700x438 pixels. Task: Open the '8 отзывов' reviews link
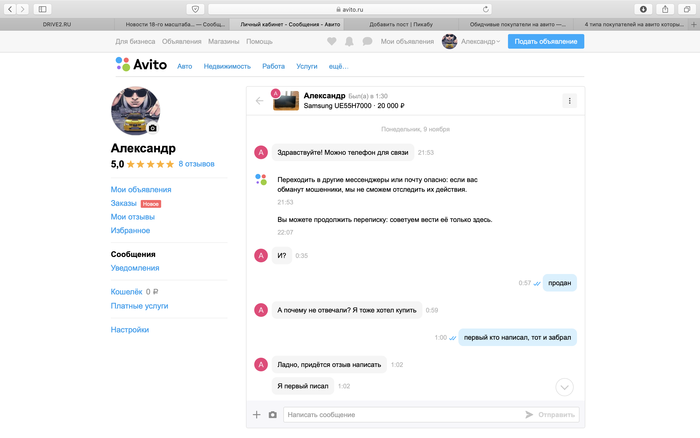pos(196,164)
